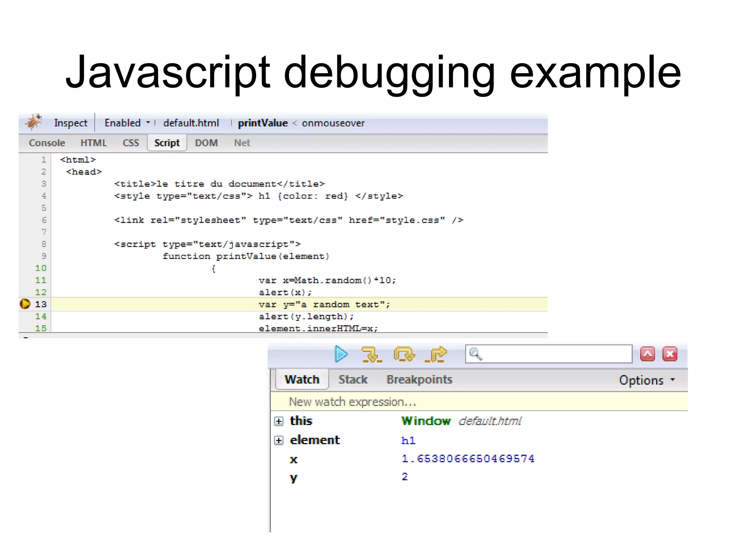Click the Step Over arrow icon
This screenshot has height=560, width=747.
coord(404,354)
